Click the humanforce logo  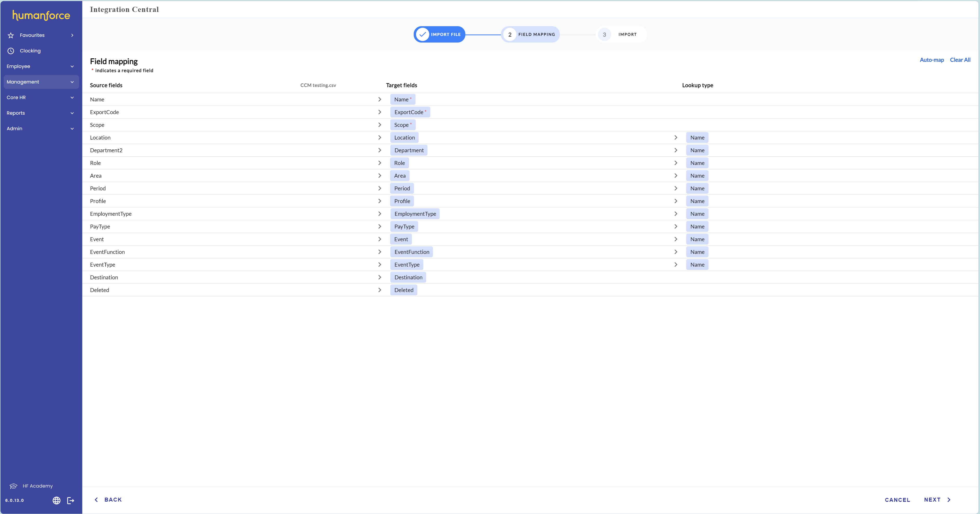[x=41, y=15]
